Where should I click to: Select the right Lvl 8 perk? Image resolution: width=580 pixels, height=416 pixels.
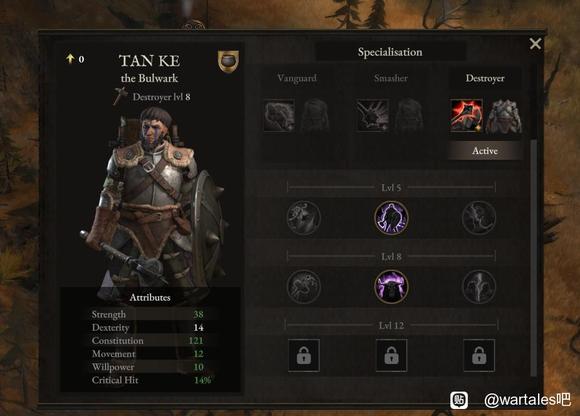(x=479, y=287)
